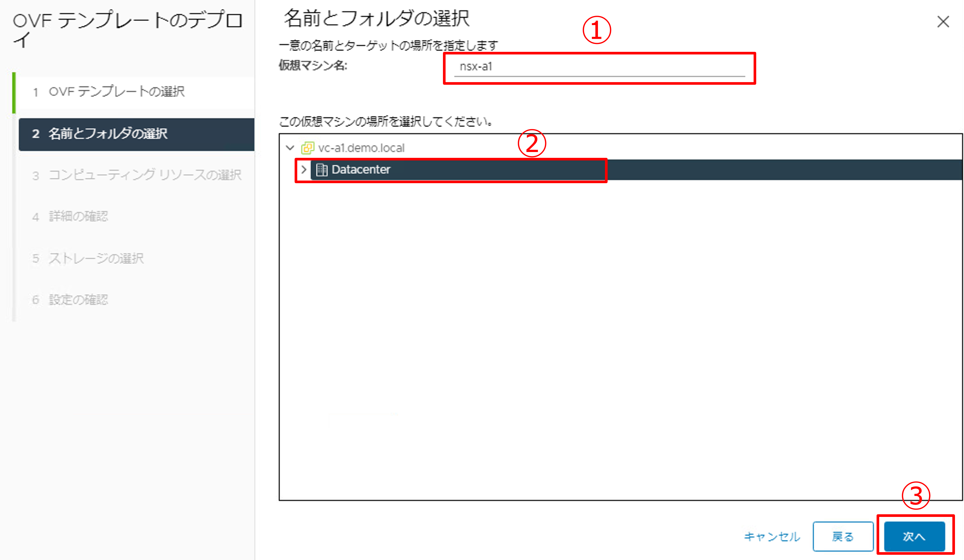The width and height of the screenshot is (964, 560).
Task: Click the Datacenter building icon
Action: coord(322,170)
